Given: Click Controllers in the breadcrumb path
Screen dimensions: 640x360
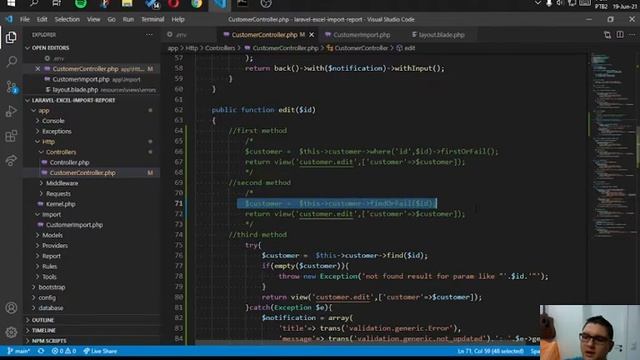Looking at the screenshot, I should tap(220, 48).
